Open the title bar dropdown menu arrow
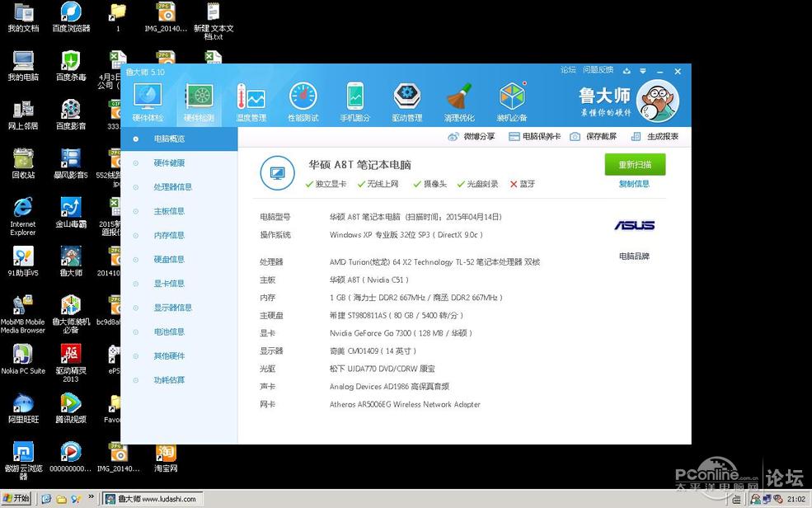This screenshot has height=508, width=812. click(643, 71)
